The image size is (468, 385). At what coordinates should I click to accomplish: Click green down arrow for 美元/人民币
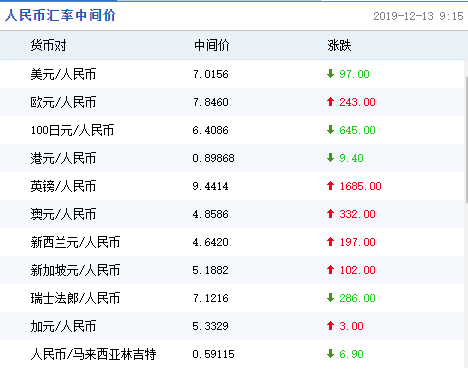330,74
